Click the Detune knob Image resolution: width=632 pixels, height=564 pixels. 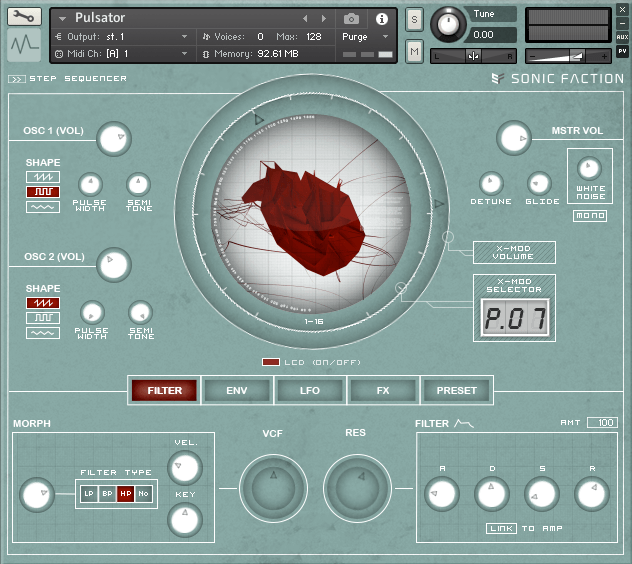pyautogui.click(x=491, y=183)
